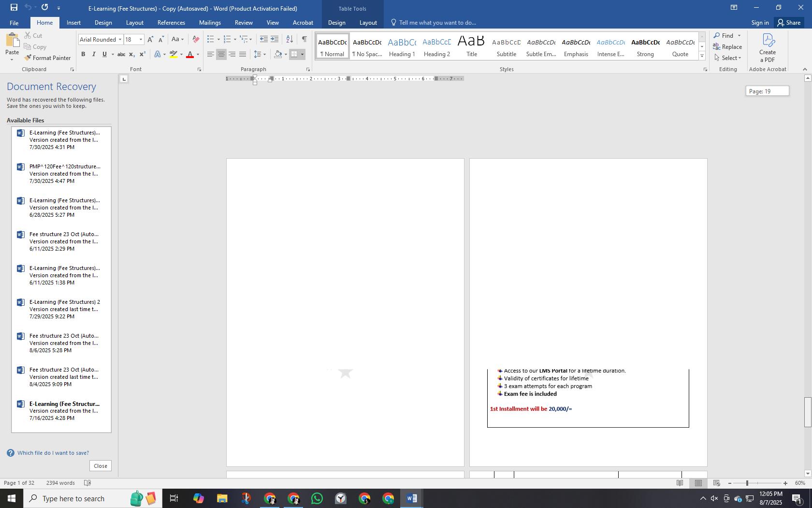Click the Find button
The image size is (812, 508).
tap(724, 35)
